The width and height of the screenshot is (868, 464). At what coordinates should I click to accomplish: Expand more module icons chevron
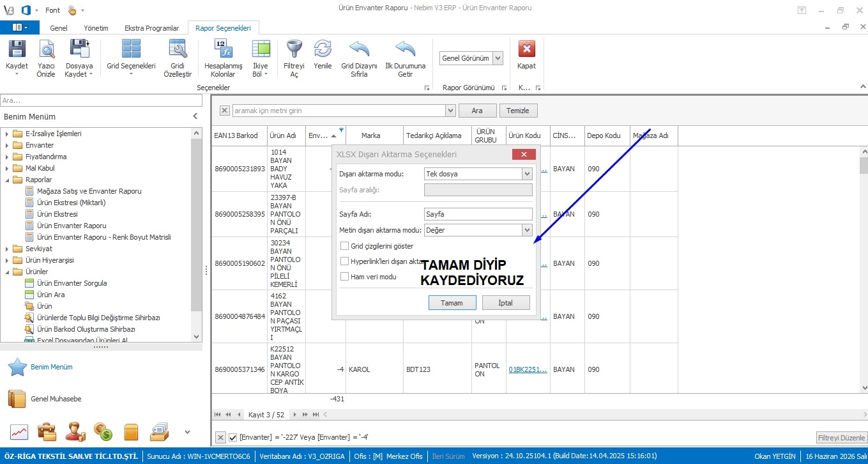click(x=187, y=433)
